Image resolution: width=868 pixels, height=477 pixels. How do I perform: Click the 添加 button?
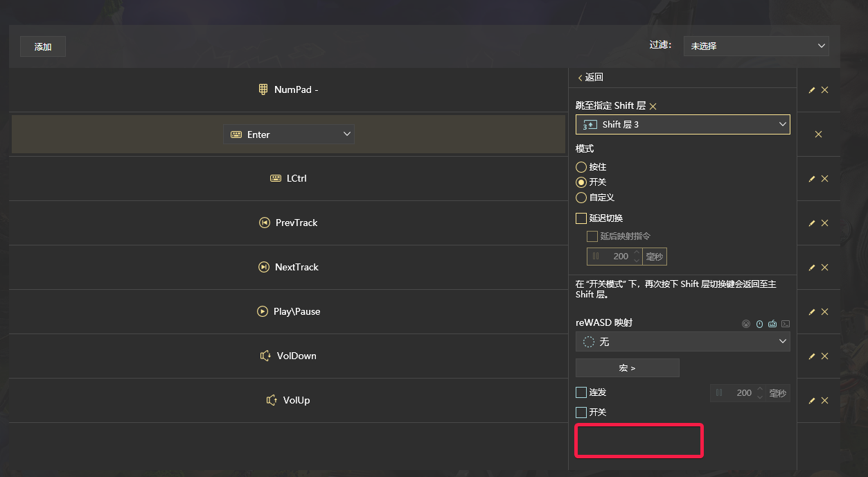(43, 47)
